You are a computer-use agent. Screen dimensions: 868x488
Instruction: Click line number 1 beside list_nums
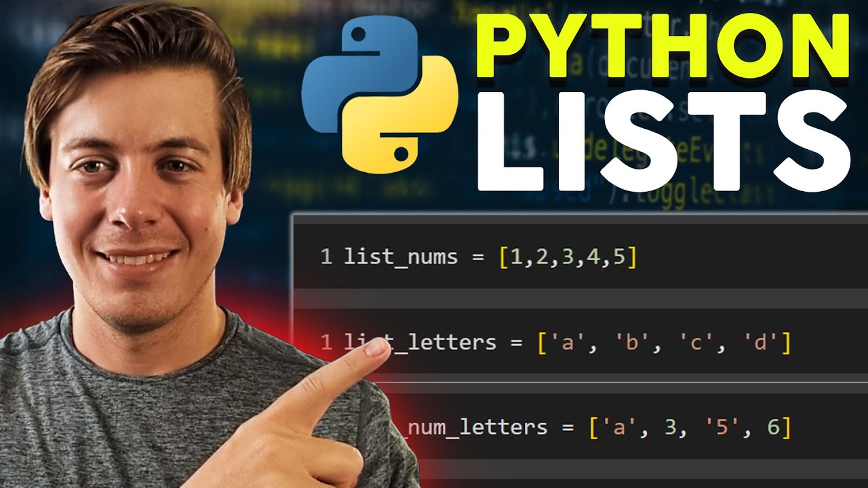(327, 258)
